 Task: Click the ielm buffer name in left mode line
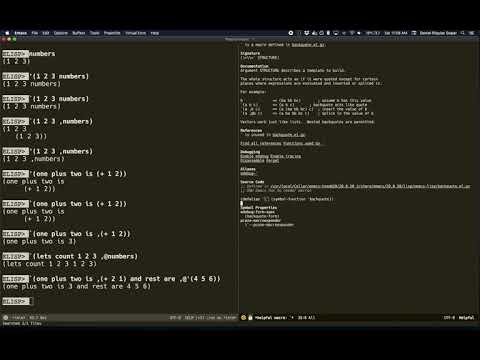(19, 318)
